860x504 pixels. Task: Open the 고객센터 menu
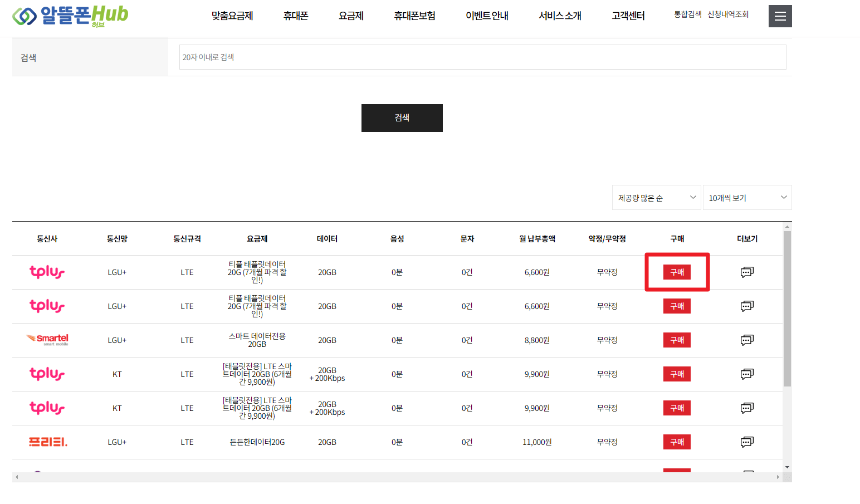[x=628, y=16]
